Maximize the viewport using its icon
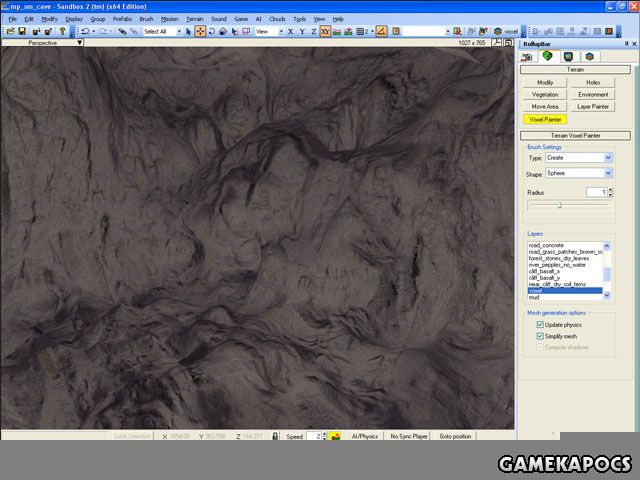The height and width of the screenshot is (480, 640). point(508,42)
